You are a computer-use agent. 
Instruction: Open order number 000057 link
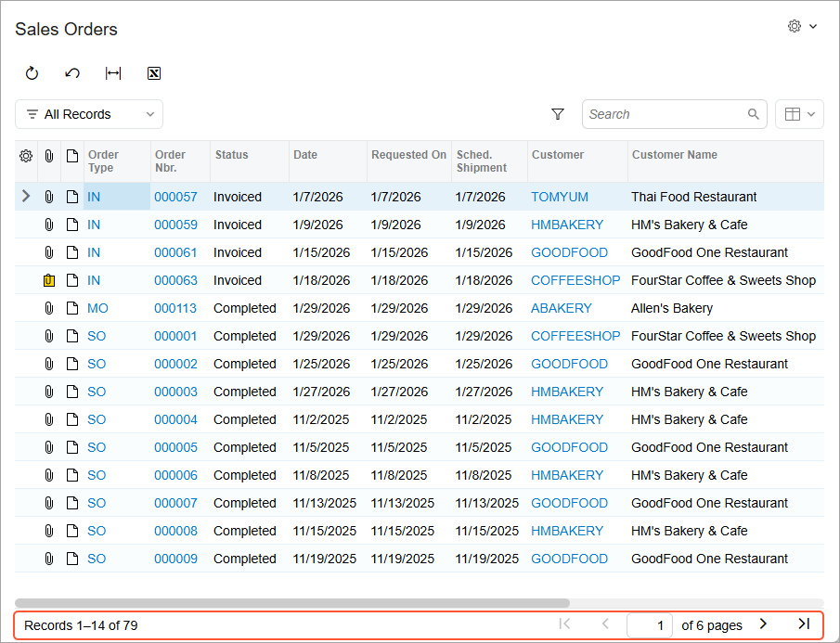[x=175, y=197]
